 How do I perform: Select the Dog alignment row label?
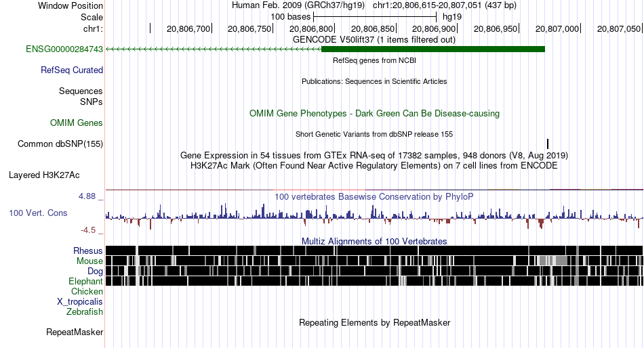tap(95, 271)
